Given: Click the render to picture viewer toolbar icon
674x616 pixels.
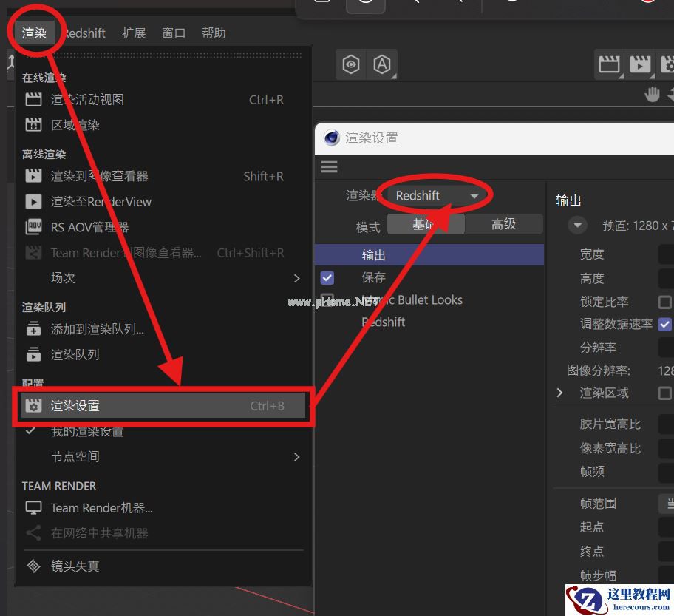Looking at the screenshot, I should (x=640, y=64).
